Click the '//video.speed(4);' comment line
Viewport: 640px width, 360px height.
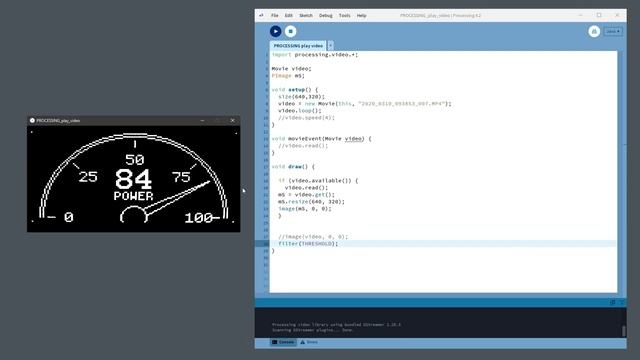306,118
